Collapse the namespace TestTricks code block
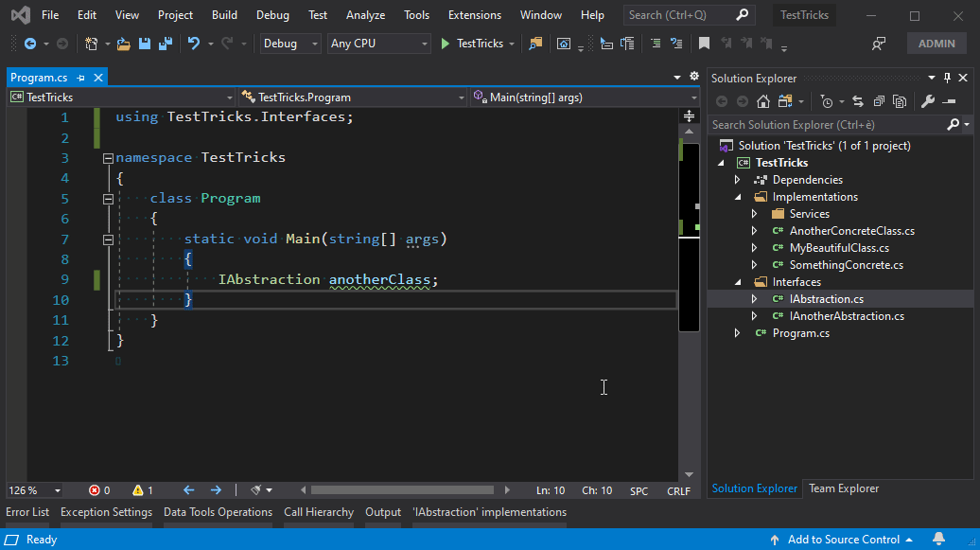 point(108,158)
